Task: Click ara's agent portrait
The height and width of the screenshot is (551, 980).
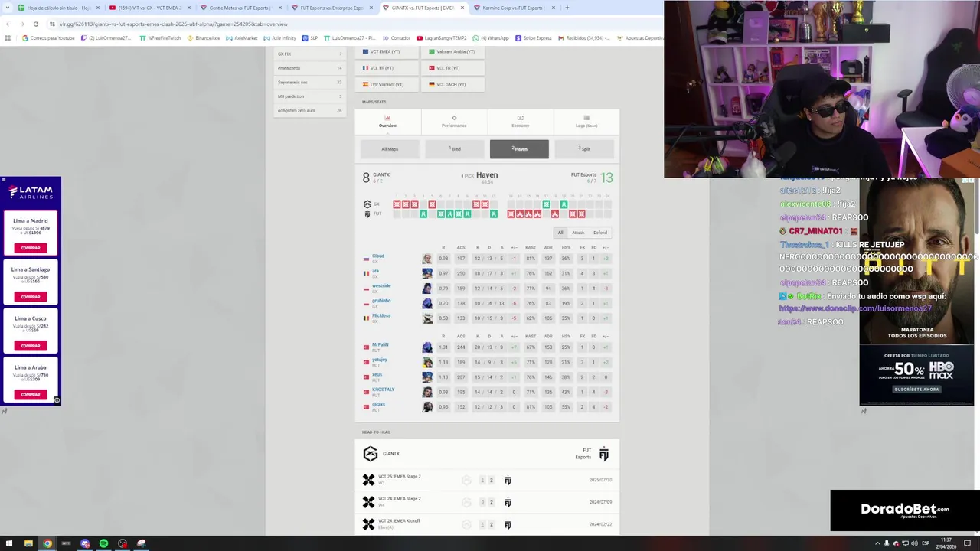Action: [x=427, y=273]
